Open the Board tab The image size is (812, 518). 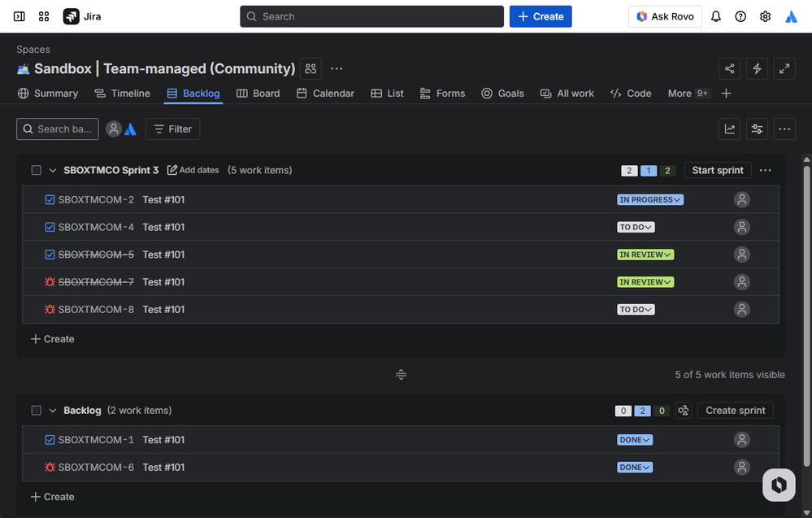pyautogui.click(x=258, y=94)
